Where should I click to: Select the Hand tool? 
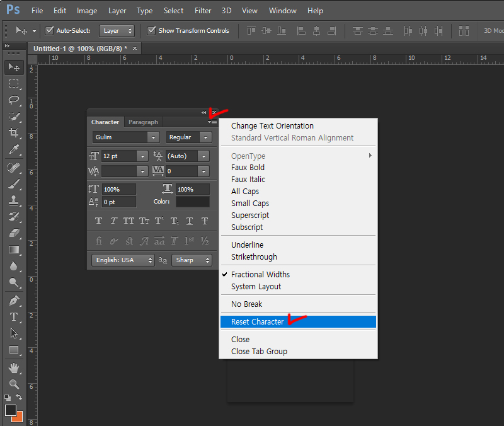pyautogui.click(x=14, y=368)
